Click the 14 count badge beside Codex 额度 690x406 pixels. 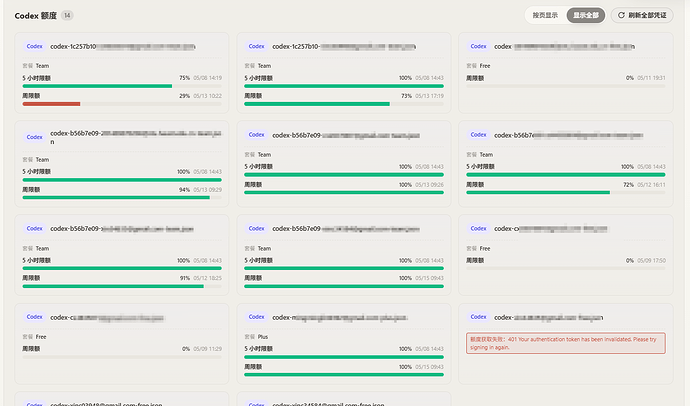coord(67,15)
